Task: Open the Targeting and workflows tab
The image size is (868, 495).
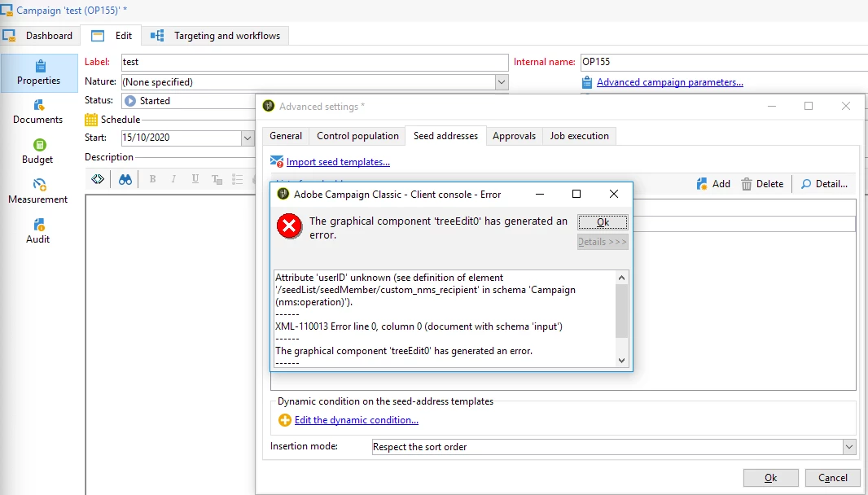Action: pos(216,36)
